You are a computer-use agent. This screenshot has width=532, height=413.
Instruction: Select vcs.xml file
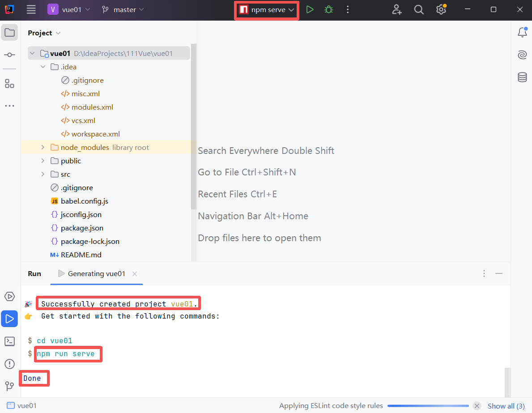click(x=78, y=120)
